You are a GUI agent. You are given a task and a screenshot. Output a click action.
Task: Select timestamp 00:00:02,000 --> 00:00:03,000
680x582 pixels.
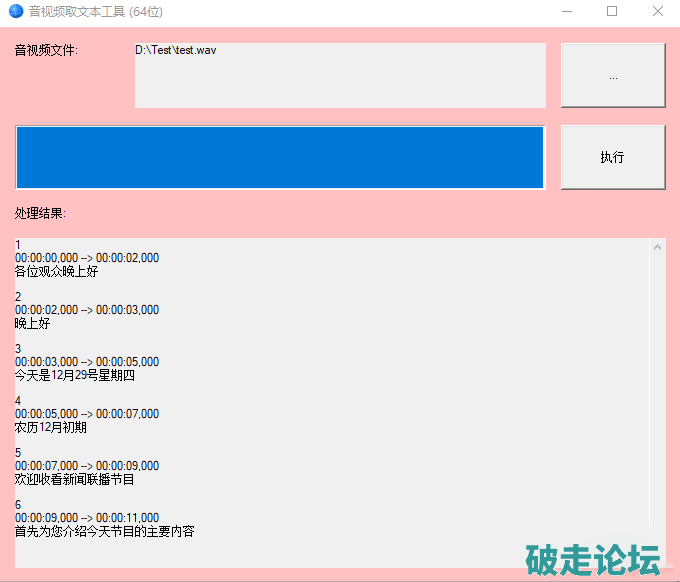87,310
